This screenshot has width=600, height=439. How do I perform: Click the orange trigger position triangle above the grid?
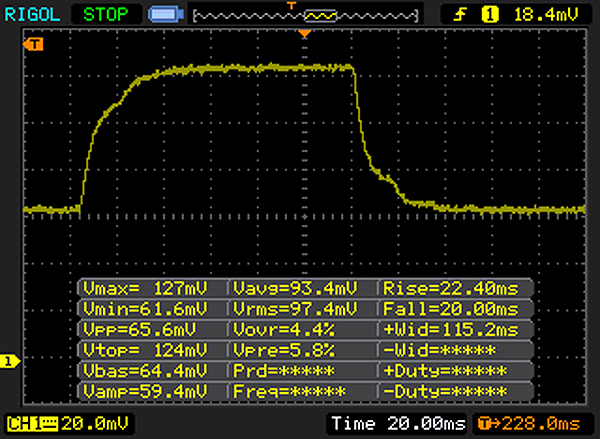[x=306, y=35]
